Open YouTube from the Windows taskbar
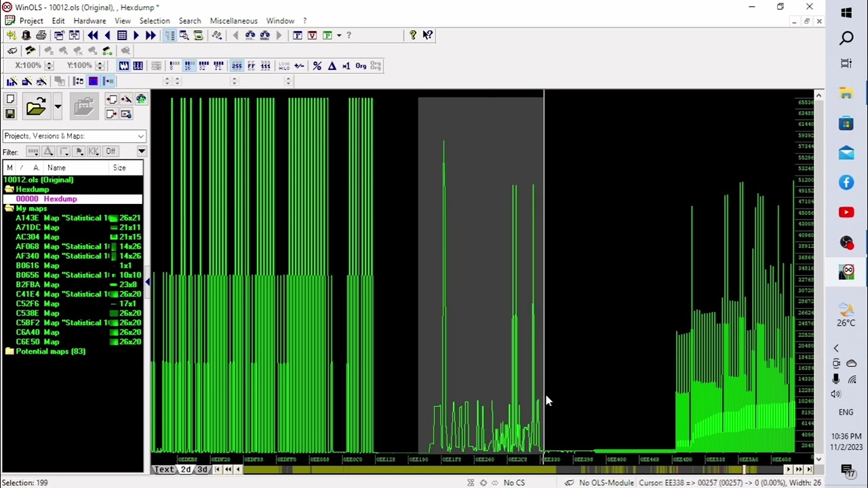Screen dimensions: 868x488 (846, 213)
